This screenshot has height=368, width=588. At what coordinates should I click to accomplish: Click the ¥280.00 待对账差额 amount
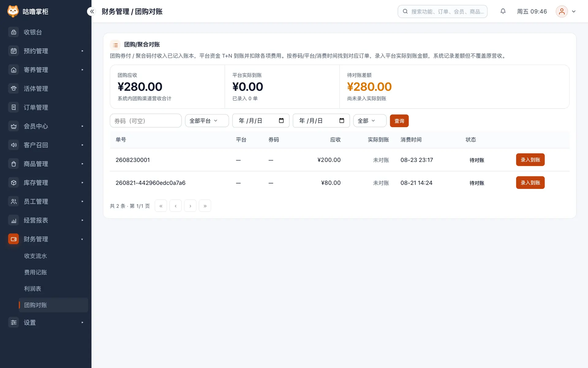click(369, 87)
